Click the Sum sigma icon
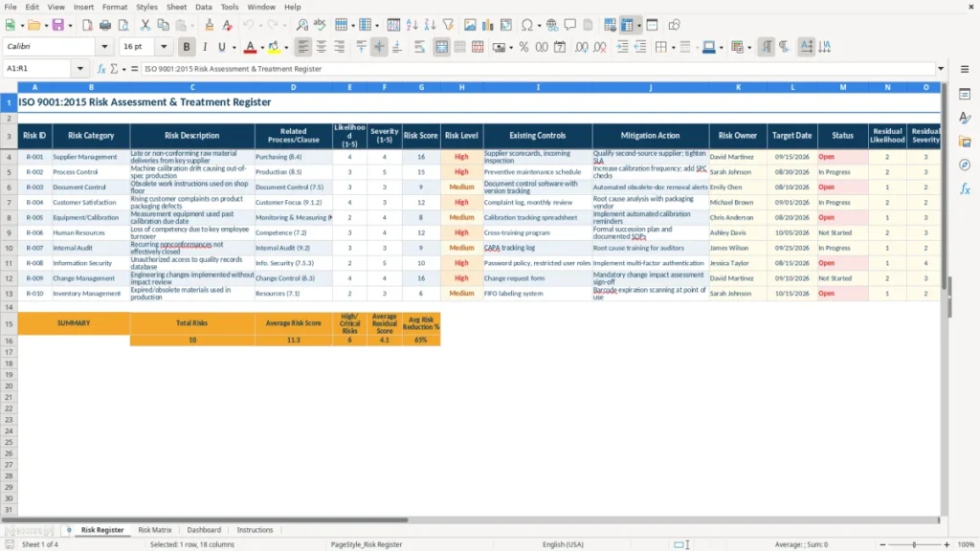This screenshot has height=551, width=980. [114, 69]
